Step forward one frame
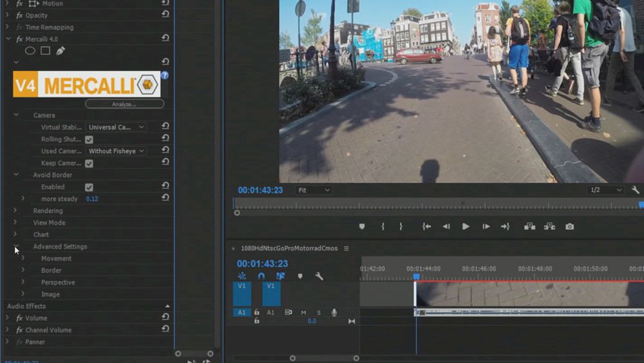 pyautogui.click(x=486, y=226)
